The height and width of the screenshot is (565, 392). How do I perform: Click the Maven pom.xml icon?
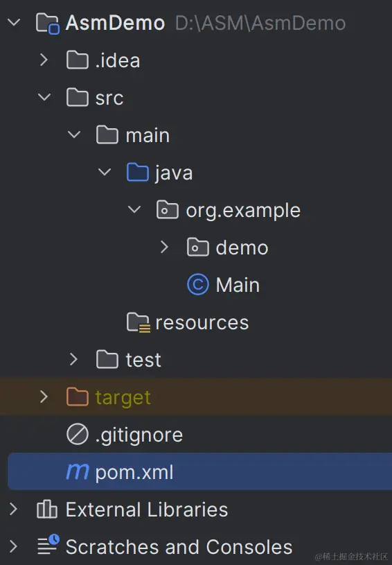click(x=78, y=471)
